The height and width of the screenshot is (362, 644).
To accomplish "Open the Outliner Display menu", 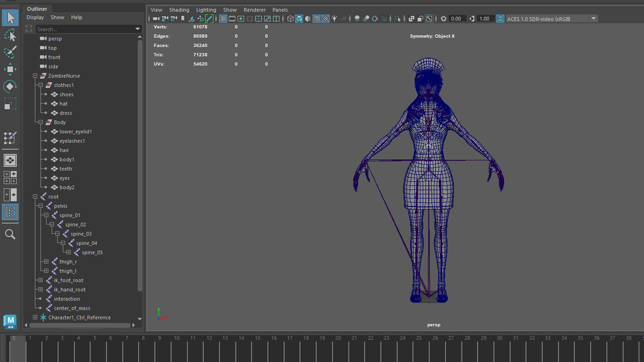I will [35, 17].
